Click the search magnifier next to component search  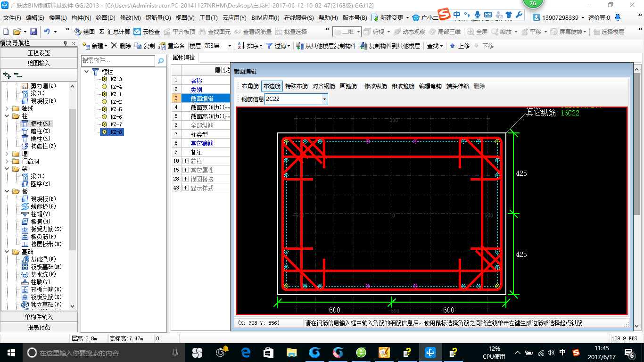point(161,60)
